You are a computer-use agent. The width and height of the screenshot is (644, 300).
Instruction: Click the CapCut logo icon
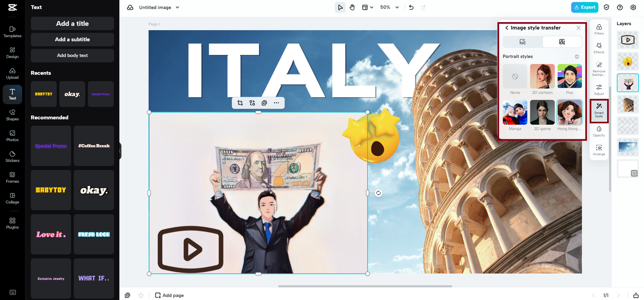(x=13, y=8)
